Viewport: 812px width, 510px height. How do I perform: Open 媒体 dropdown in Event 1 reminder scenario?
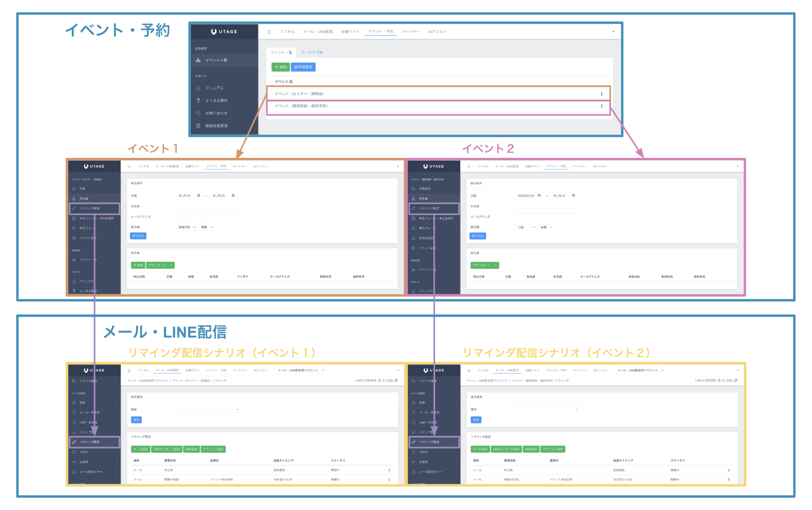click(207, 409)
